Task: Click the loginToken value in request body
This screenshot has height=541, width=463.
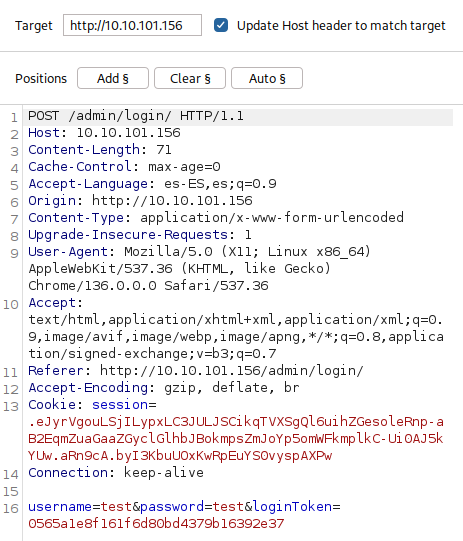Action: (x=156, y=523)
